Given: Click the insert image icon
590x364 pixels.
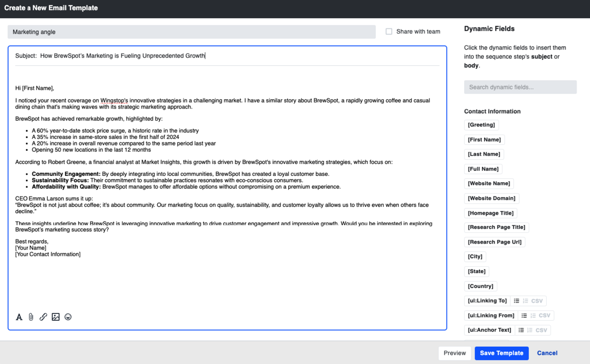Looking at the screenshot, I should (56, 317).
